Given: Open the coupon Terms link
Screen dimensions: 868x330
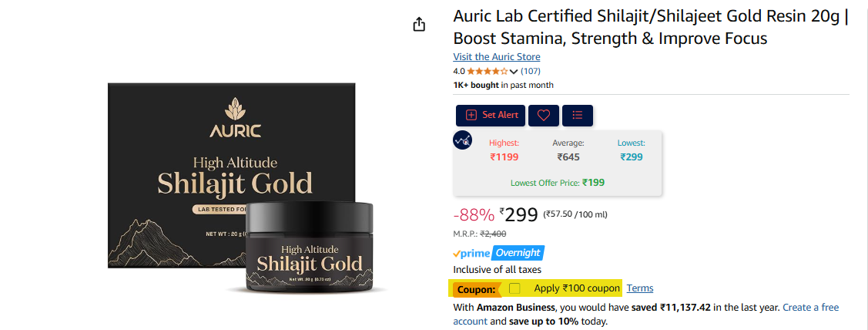Looking at the screenshot, I should click(640, 288).
